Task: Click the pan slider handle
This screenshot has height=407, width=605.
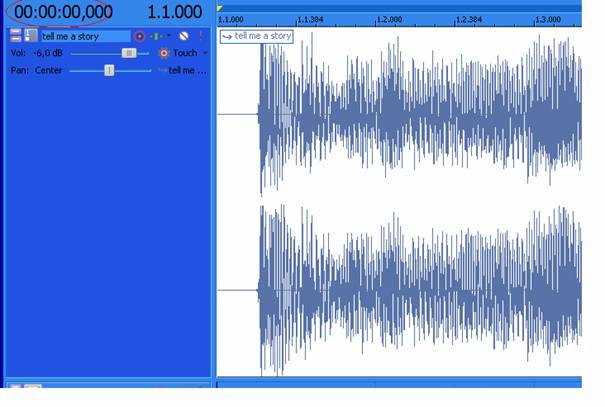Action: coord(109,70)
